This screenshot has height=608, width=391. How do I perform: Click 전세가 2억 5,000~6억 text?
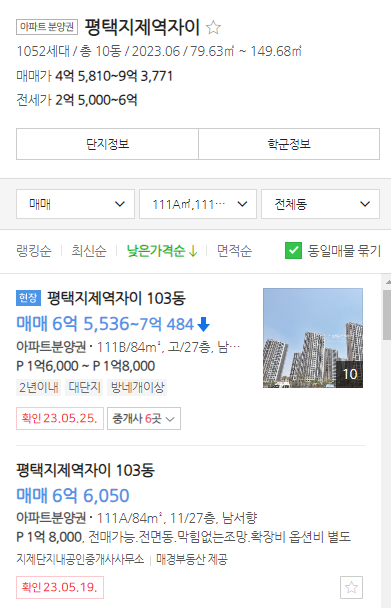[x=77, y=100]
